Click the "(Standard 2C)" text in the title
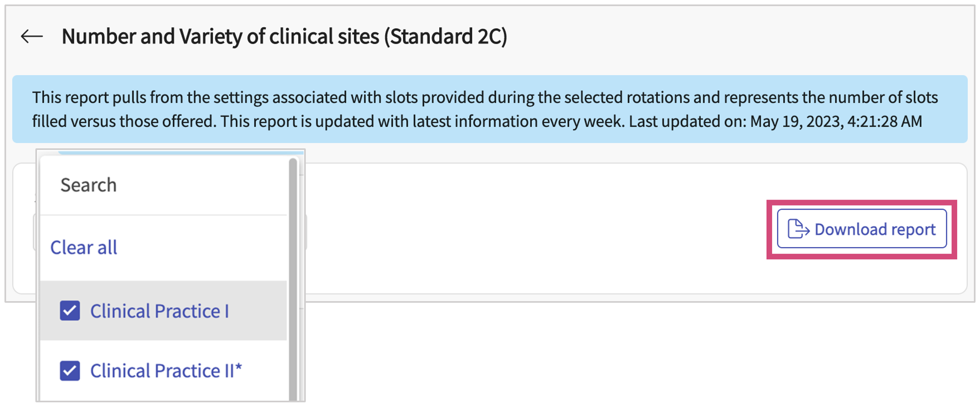 point(446,37)
